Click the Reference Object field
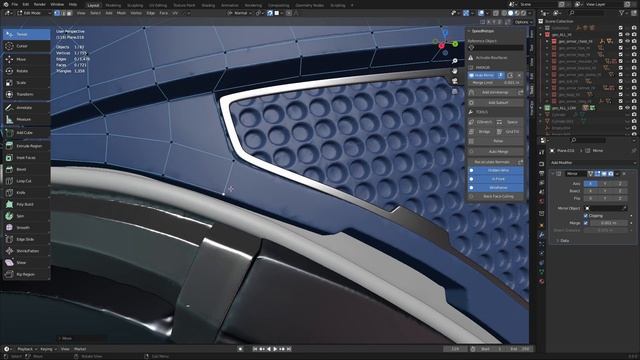The width and height of the screenshot is (640, 360). click(x=496, y=48)
